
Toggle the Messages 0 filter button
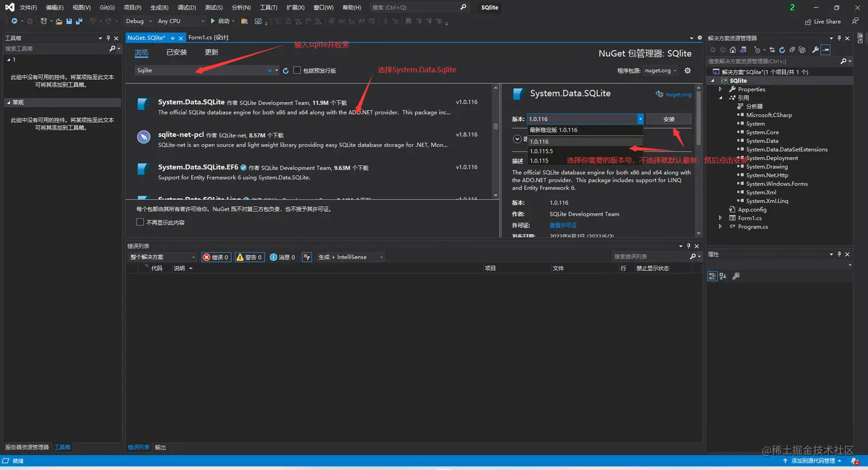[282, 257]
